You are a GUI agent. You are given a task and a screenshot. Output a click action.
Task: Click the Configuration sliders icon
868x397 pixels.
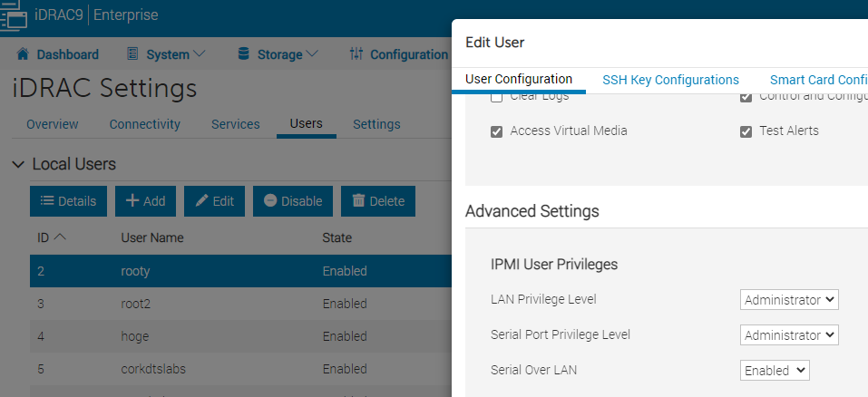pyautogui.click(x=356, y=54)
